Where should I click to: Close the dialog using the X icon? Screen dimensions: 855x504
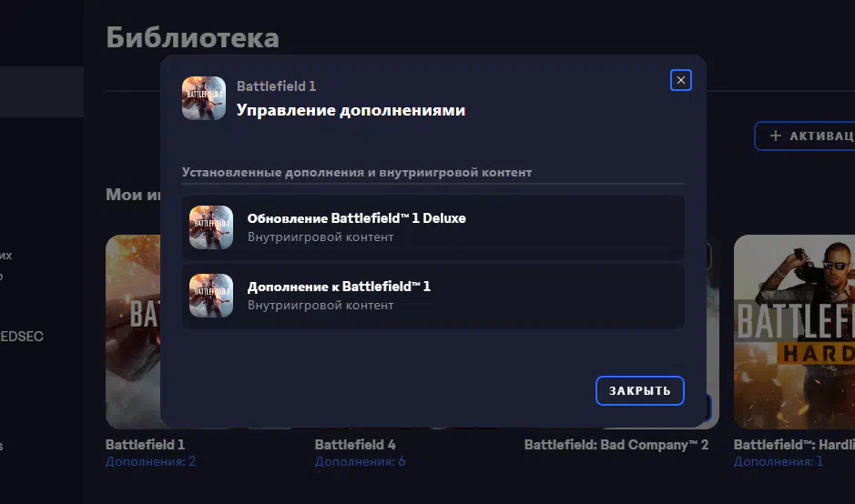[680, 80]
